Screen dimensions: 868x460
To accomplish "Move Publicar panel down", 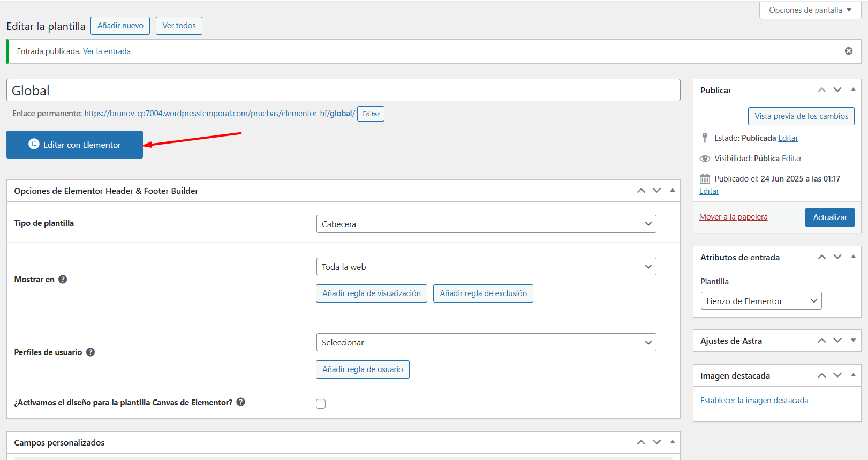I will pos(837,90).
